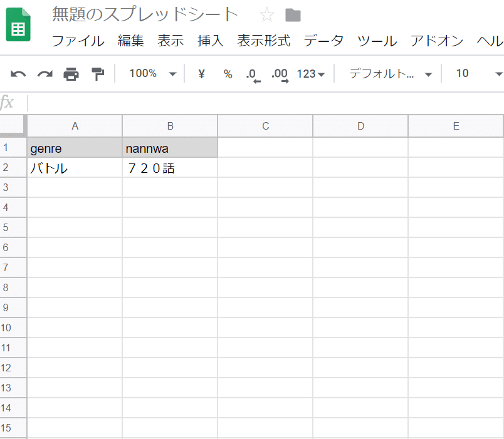The height and width of the screenshot is (439, 504).
Task: Select column C header
Action: coord(266,127)
